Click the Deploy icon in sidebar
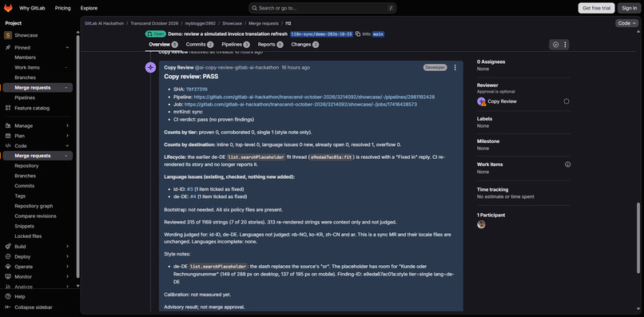 (x=8, y=256)
